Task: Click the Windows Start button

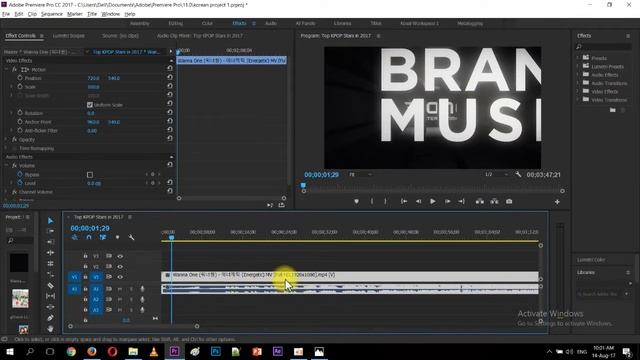Action: tap(9, 351)
